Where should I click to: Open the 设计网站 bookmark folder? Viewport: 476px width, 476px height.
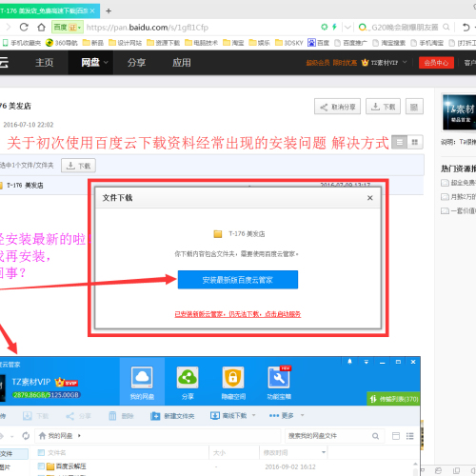(x=125, y=43)
